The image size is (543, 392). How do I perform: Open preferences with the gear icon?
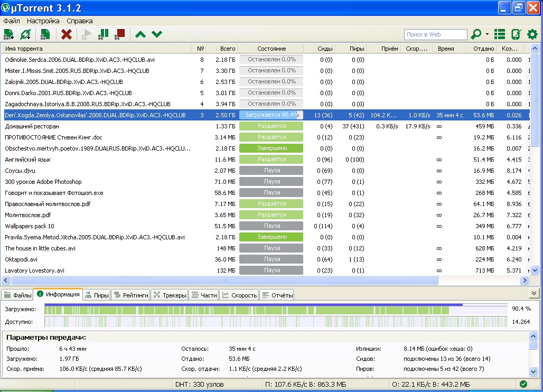[532, 34]
